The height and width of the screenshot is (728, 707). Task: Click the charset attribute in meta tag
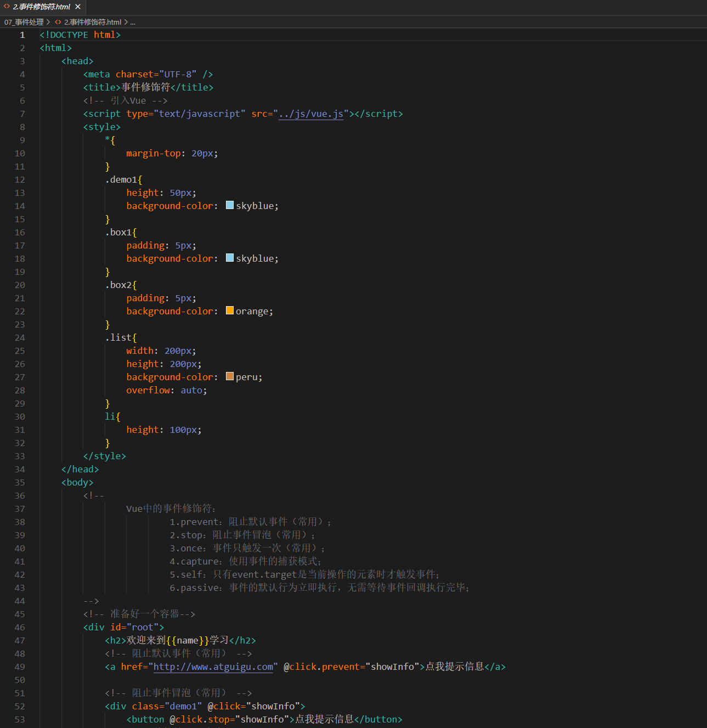134,74
